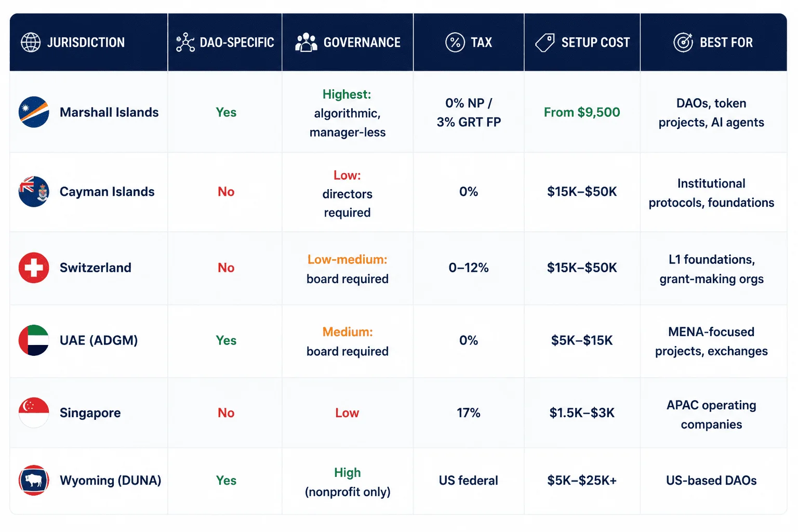Click the people group Governance icon
The width and height of the screenshot is (798, 532).
(306, 42)
